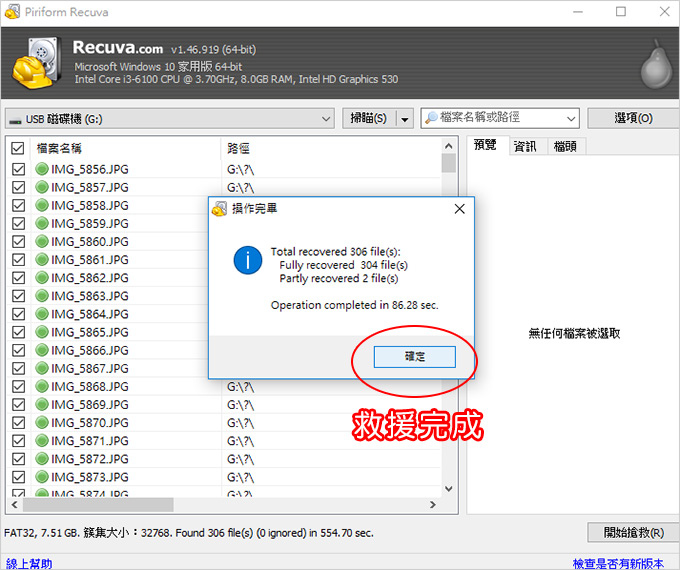
Task: Click the blue information icon in the dialog
Action: pyautogui.click(x=248, y=260)
